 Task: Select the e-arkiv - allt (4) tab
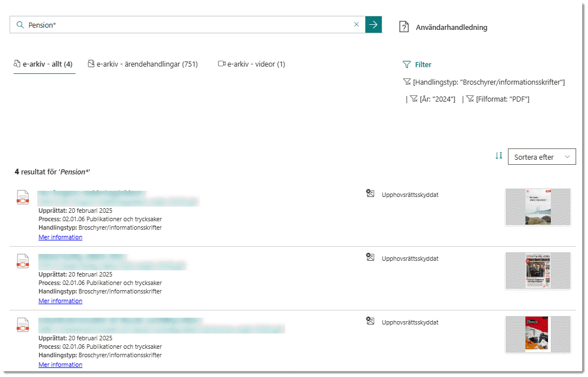click(43, 64)
